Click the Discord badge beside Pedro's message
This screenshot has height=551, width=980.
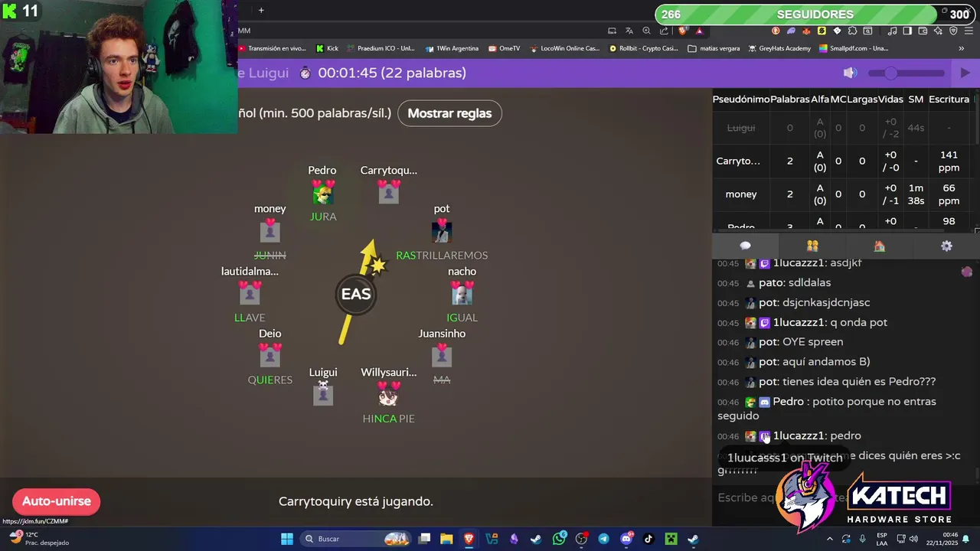[x=764, y=402]
